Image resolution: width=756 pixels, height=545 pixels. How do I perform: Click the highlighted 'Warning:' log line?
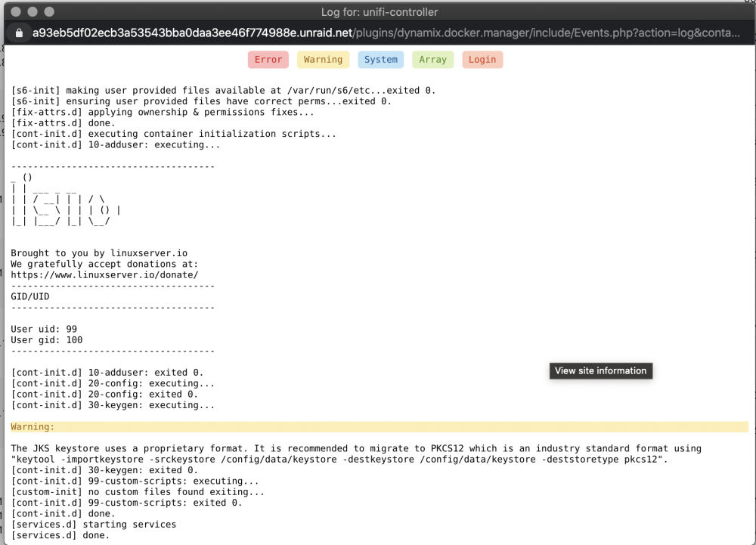[380, 427]
